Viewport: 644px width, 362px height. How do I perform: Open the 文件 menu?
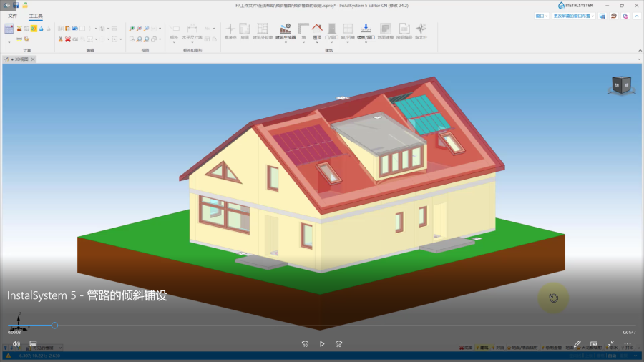click(13, 16)
